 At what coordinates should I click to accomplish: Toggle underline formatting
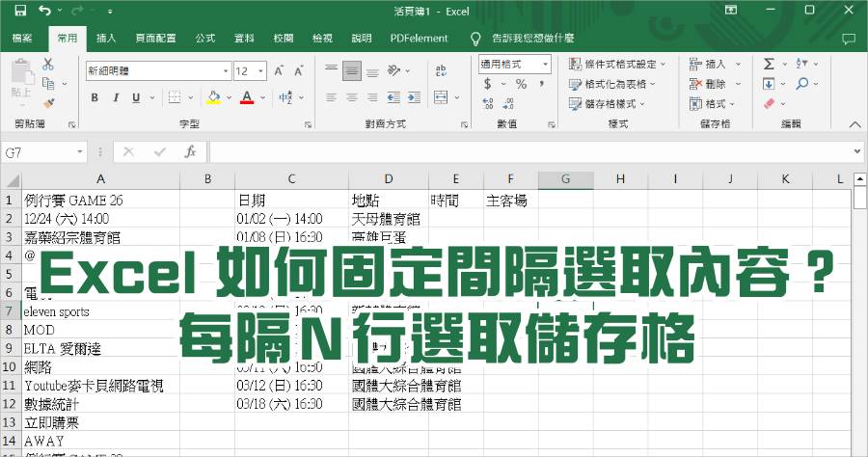coord(136,98)
